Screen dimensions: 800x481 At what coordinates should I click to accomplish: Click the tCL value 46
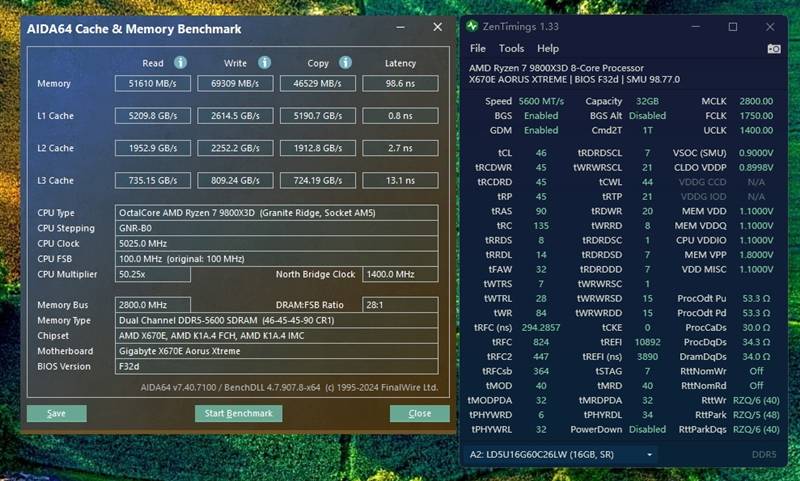(x=541, y=153)
